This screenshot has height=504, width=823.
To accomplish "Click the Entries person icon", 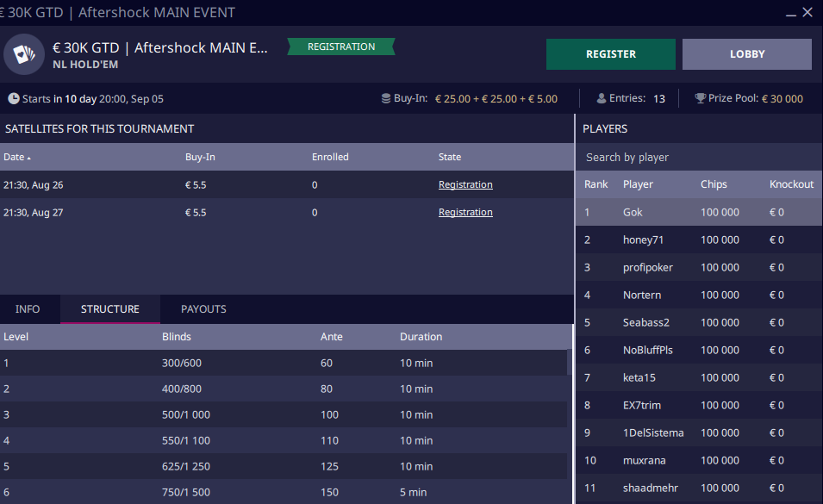I will point(601,98).
